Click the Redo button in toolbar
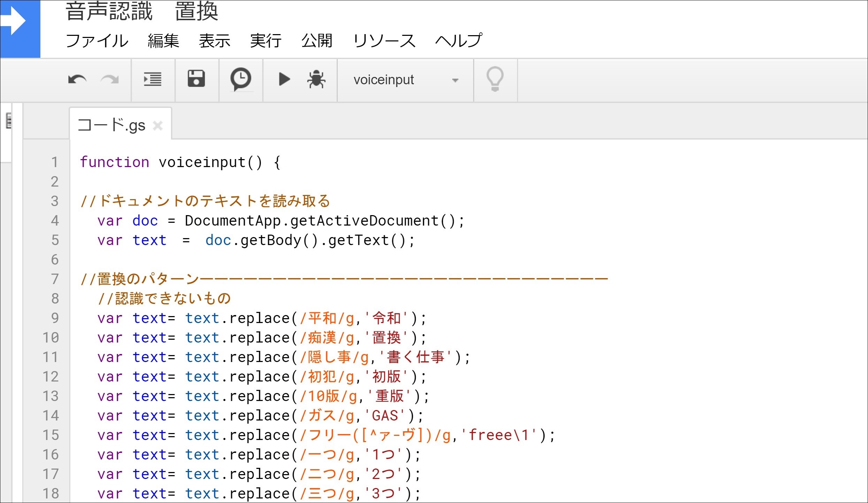The height and width of the screenshot is (503, 868). pyautogui.click(x=110, y=78)
